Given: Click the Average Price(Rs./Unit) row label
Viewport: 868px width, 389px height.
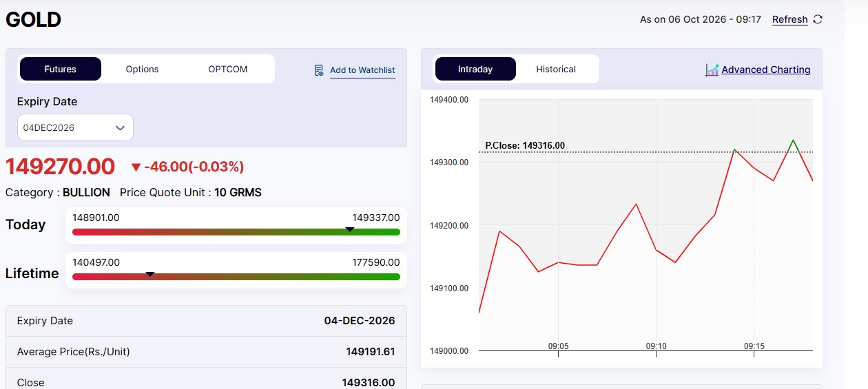Looking at the screenshot, I should tap(74, 352).
